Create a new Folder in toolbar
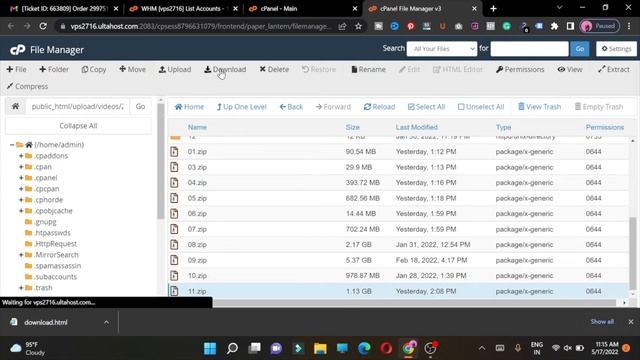Viewport: 640px width, 360px height. [x=54, y=69]
